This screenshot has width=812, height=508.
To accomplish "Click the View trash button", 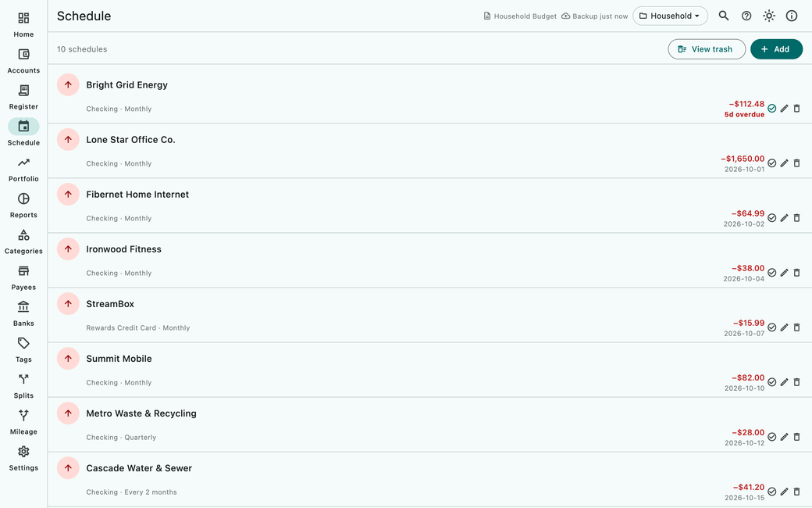I will pyautogui.click(x=707, y=49).
